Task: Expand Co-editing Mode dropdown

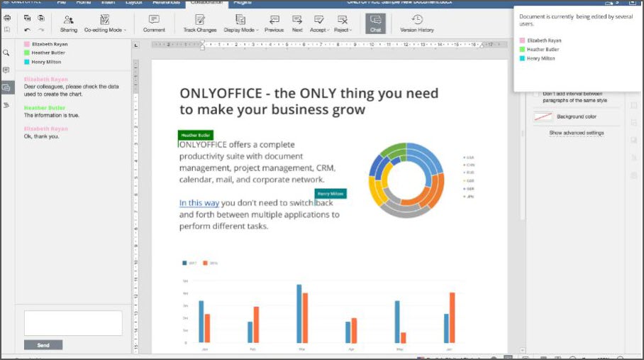Action: 105,23
